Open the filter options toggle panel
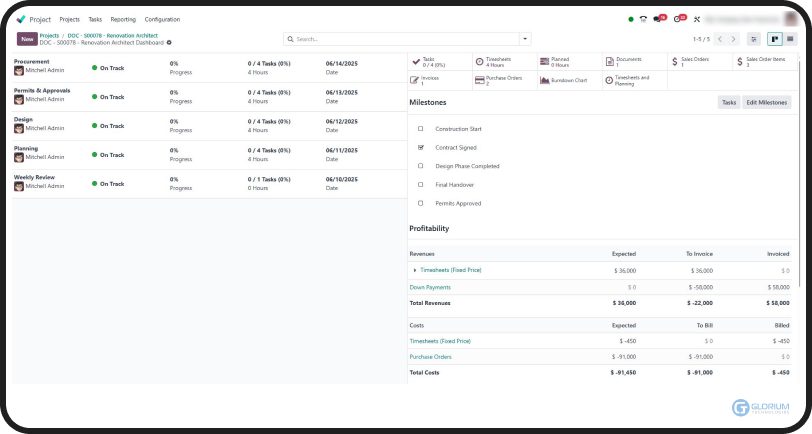This screenshot has width=812, height=434. click(x=754, y=39)
